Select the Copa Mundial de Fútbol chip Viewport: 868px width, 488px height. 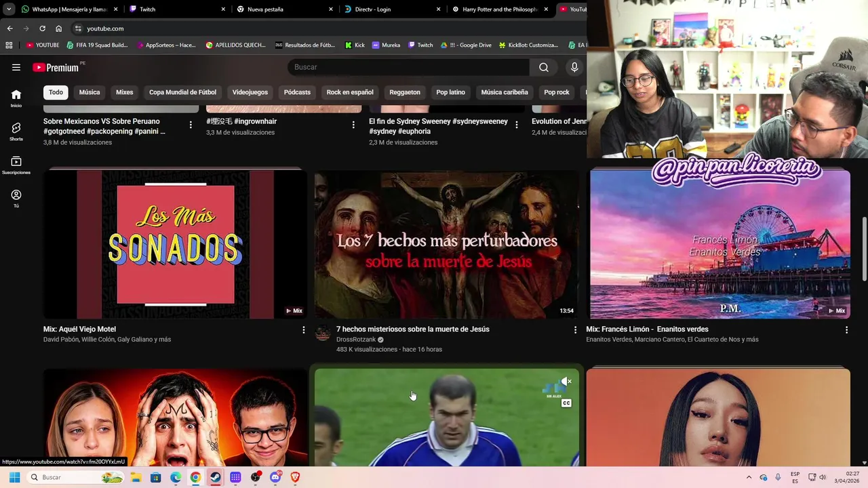tap(182, 92)
